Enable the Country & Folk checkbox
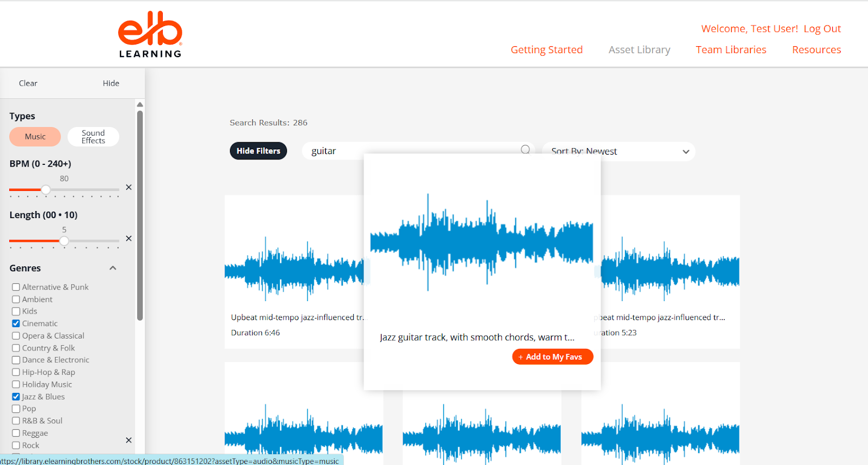This screenshot has width=868, height=465. 16,348
